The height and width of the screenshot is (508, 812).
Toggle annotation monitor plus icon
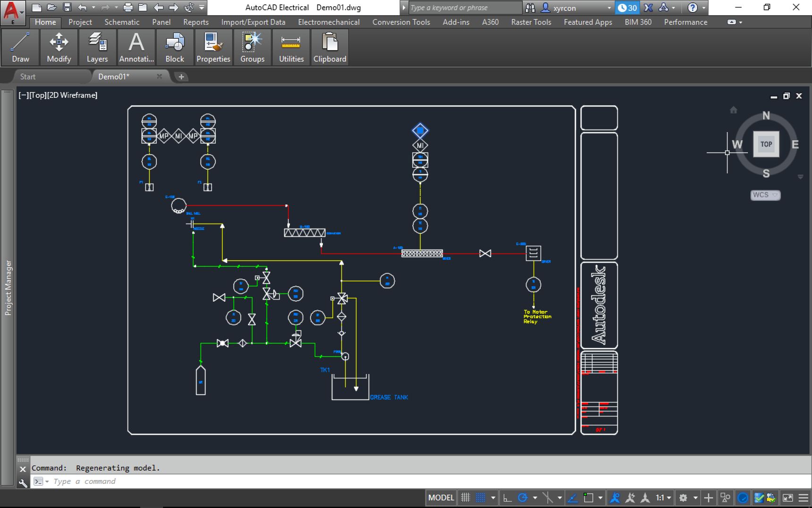point(708,498)
